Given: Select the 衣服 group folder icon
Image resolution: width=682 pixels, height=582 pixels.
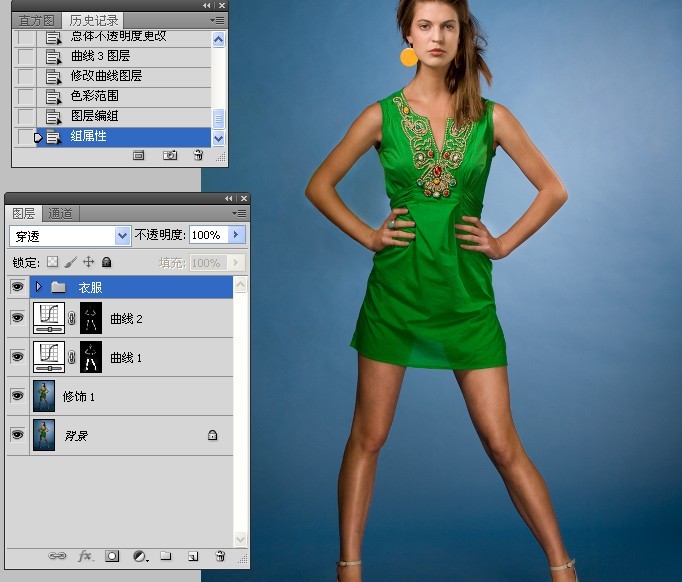Looking at the screenshot, I should click(x=58, y=287).
